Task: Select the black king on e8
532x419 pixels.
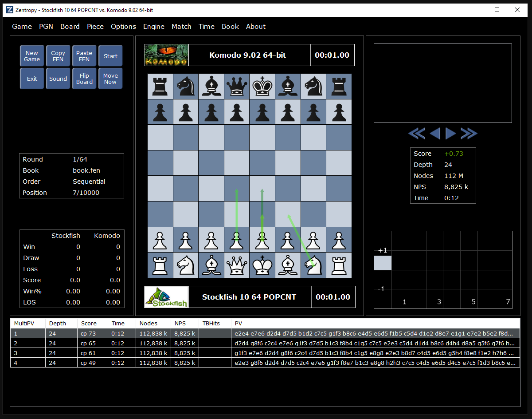Action: (262, 87)
